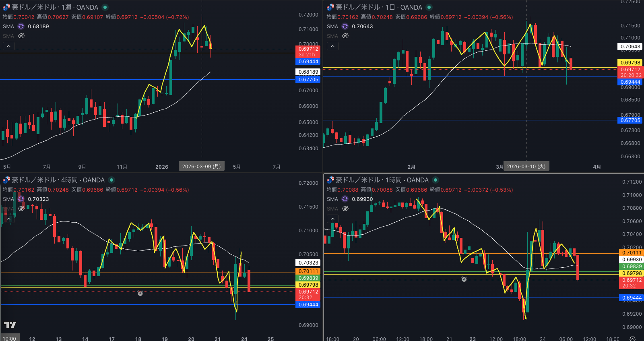Collapse the indicator legend in the weekly chart
This screenshot has width=644, height=341.
(8, 46)
